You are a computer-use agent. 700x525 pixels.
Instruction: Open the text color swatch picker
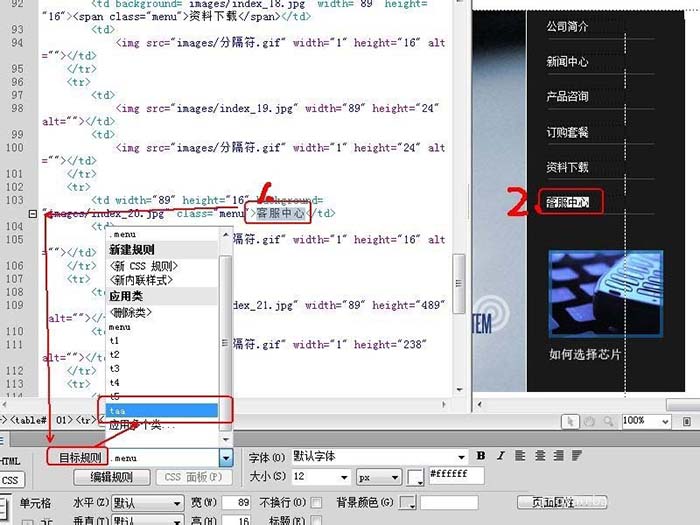[x=416, y=477]
